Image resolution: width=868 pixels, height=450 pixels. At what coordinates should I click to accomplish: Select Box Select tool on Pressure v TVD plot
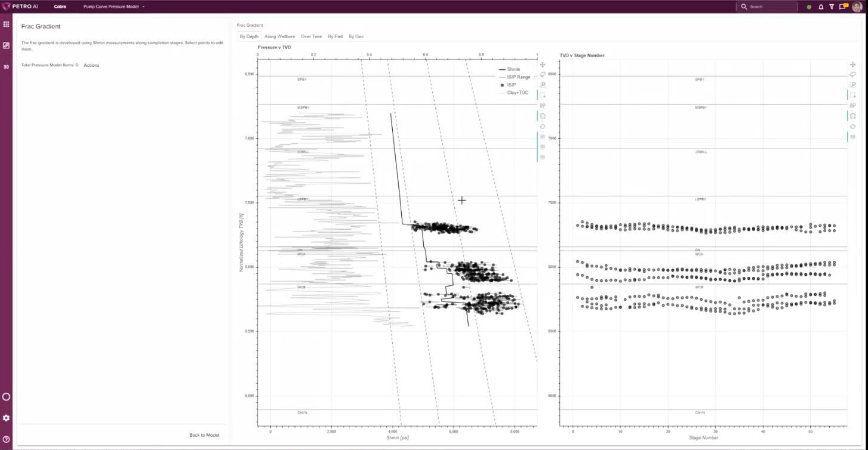coord(543,95)
